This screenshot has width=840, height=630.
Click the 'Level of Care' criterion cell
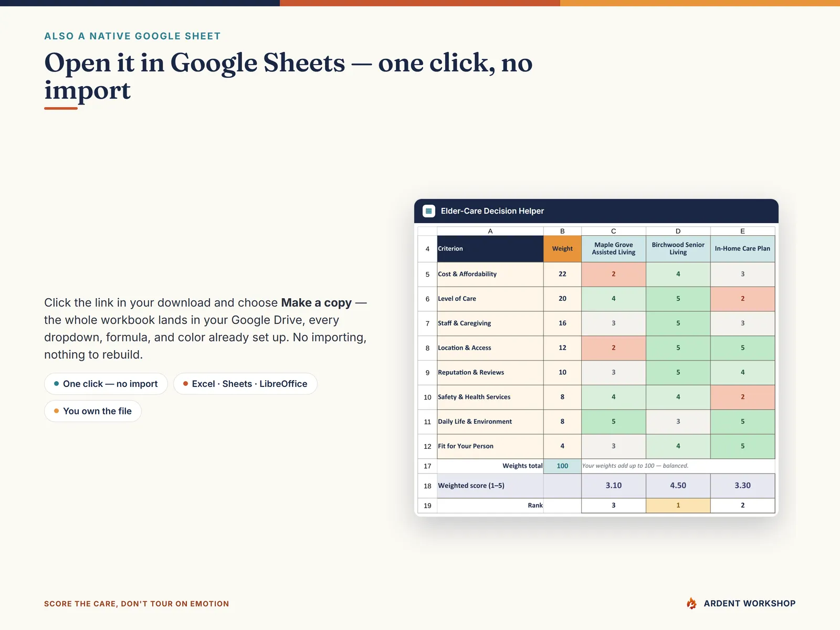pyautogui.click(x=490, y=299)
